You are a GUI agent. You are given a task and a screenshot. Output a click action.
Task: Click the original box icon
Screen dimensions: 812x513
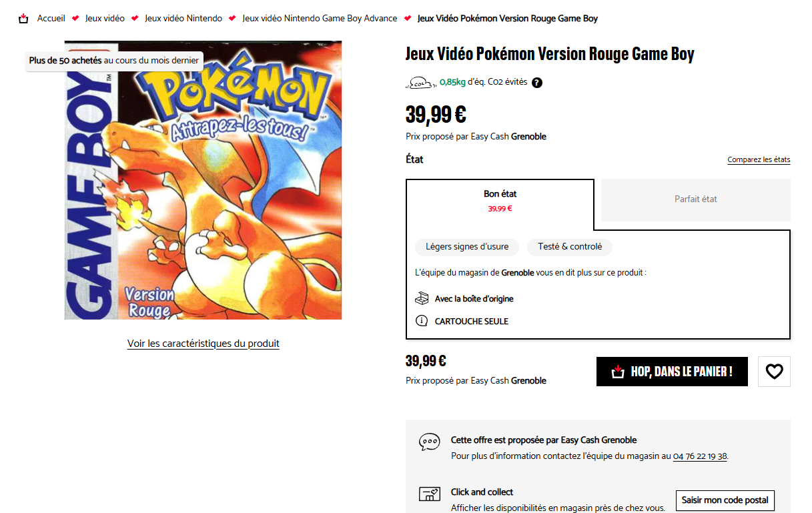click(422, 298)
